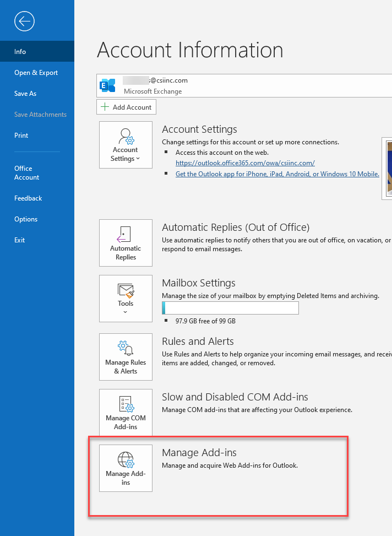Image resolution: width=392 pixels, height=536 pixels.
Task: Open the outlook.office365.com web access link
Action: (x=245, y=163)
